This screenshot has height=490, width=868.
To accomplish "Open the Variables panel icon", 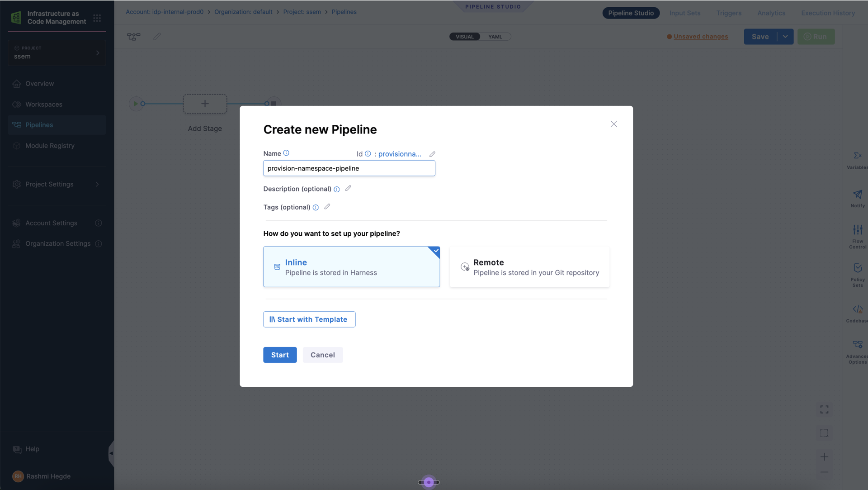I will click(x=857, y=156).
